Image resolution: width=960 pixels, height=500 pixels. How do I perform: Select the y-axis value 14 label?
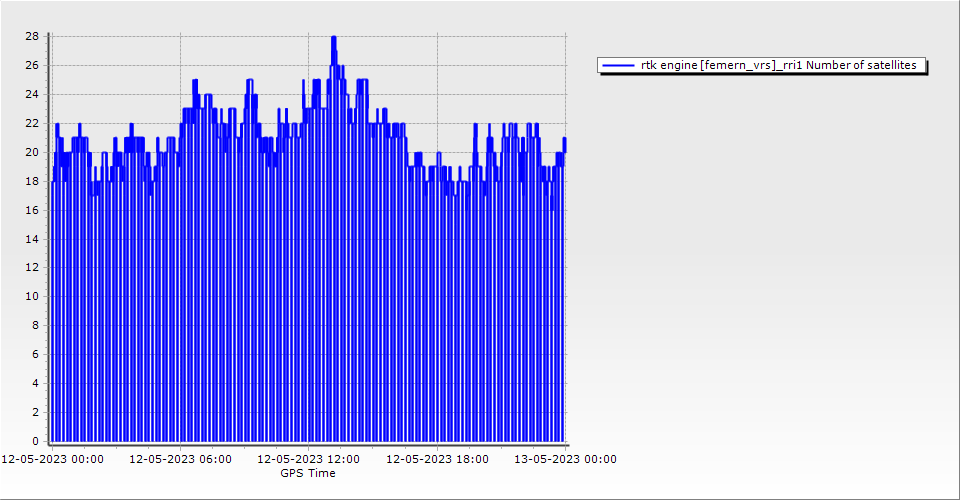click(32, 239)
